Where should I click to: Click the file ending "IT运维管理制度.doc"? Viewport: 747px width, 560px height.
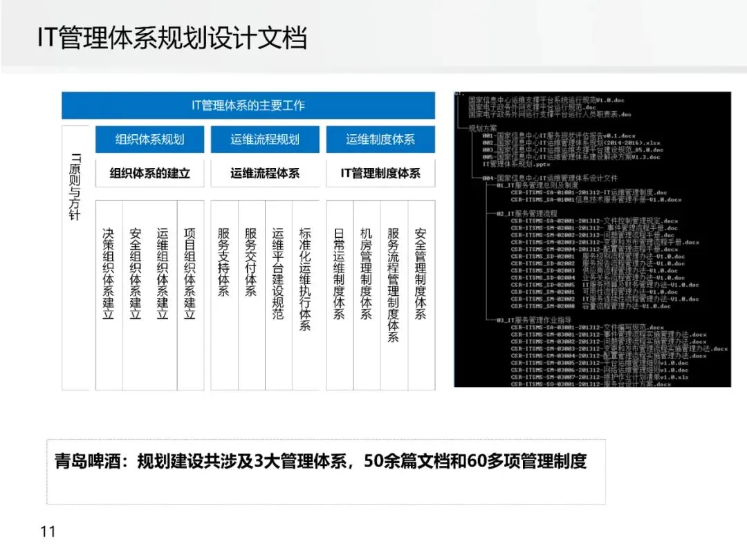click(589, 192)
